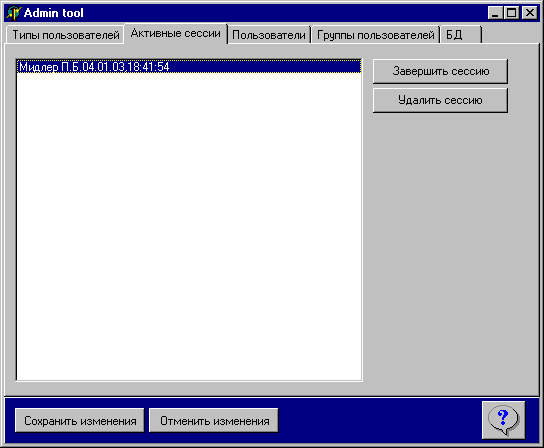Viewport: 544px width, 448px height.
Task: Close the Admin tool window
Action: pyautogui.click(x=530, y=13)
